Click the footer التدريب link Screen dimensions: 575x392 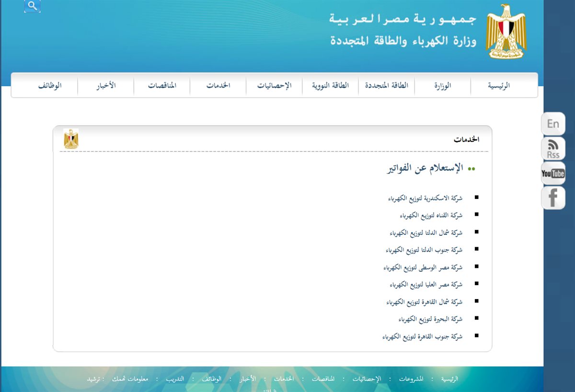[x=174, y=379]
